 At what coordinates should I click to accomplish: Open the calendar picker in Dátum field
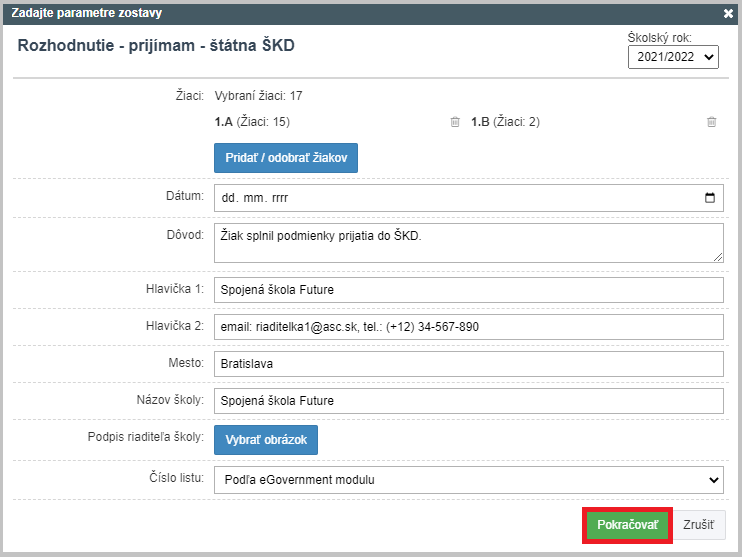click(x=710, y=198)
